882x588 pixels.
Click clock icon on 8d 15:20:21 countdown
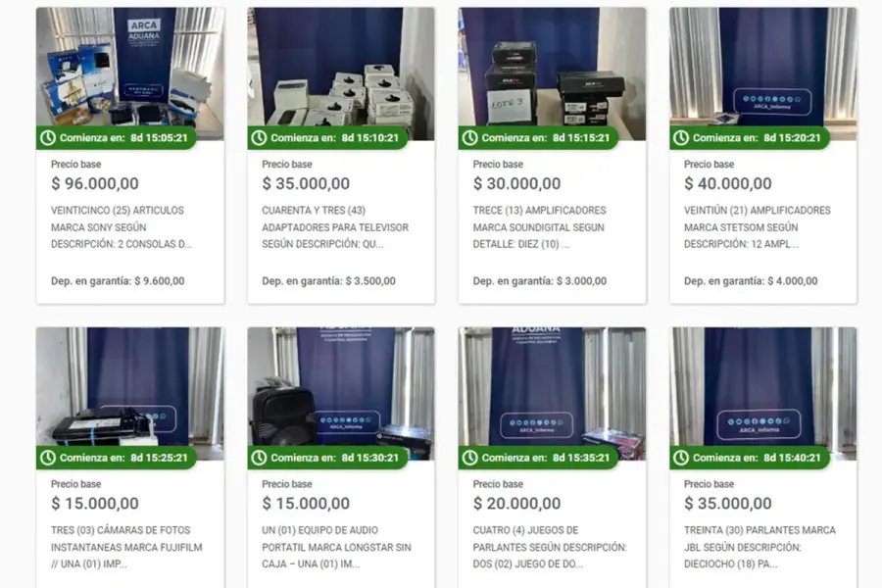[x=681, y=138]
